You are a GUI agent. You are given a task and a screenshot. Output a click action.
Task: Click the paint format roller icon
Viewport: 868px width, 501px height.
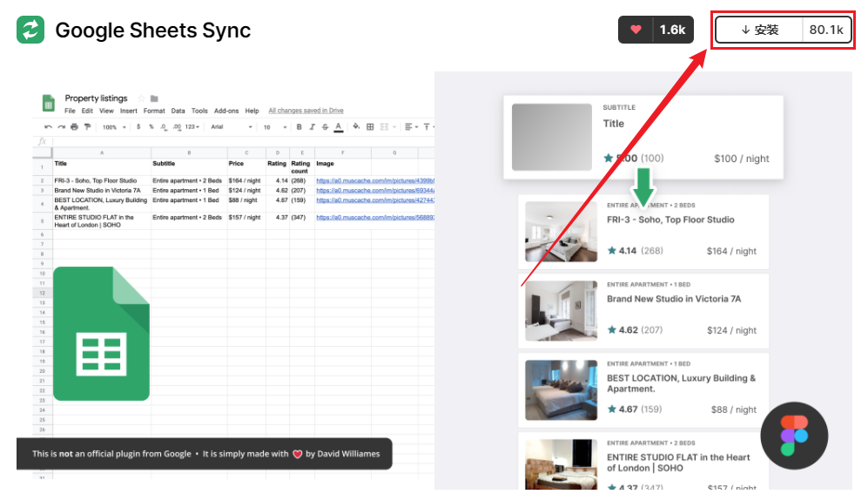click(87, 127)
